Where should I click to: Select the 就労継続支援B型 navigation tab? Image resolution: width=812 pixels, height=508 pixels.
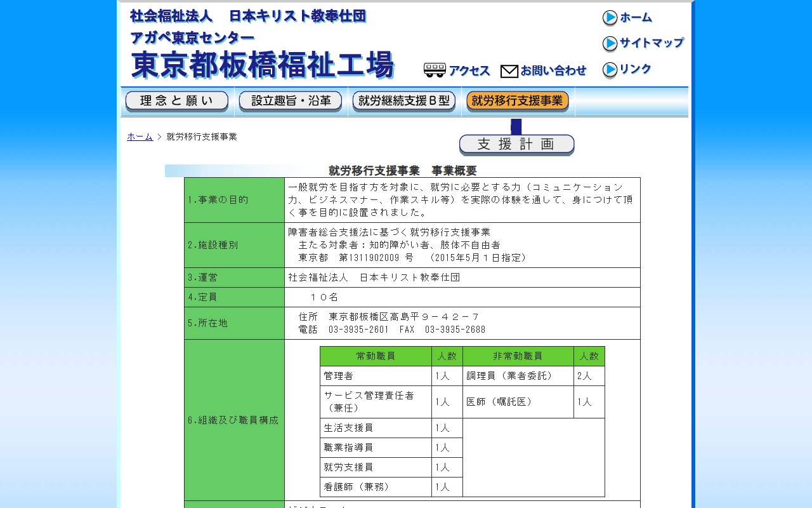(x=404, y=101)
